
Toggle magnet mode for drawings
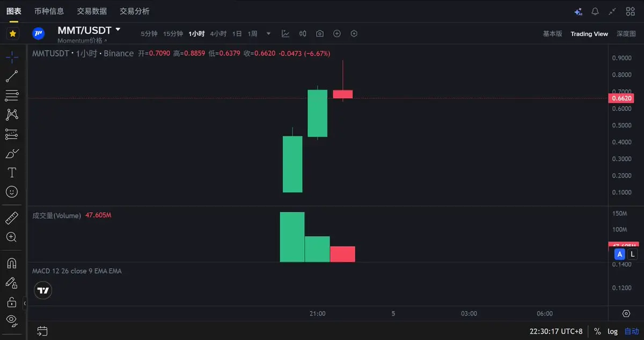[12, 263]
